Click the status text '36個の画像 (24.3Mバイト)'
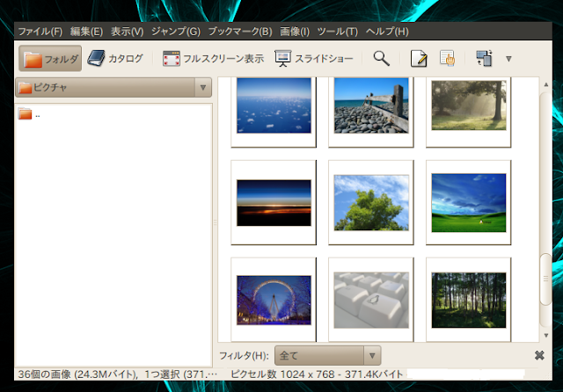This screenshot has width=563, height=392. (77, 374)
